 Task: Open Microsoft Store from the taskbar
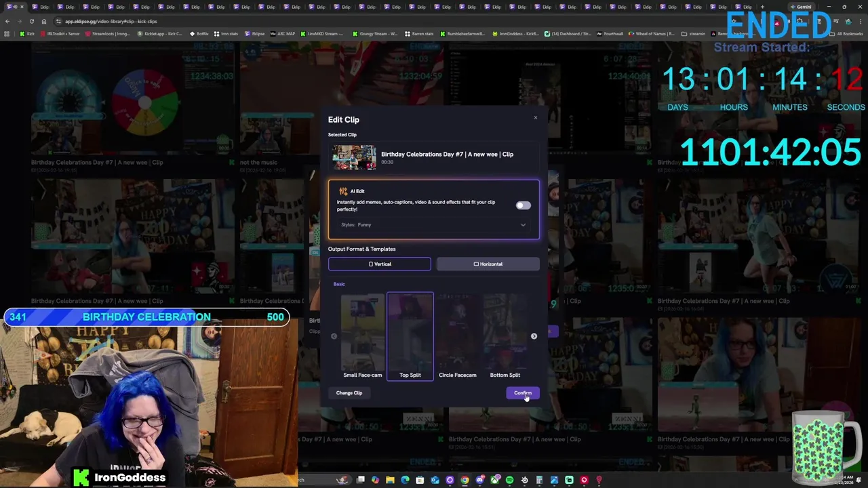420,480
